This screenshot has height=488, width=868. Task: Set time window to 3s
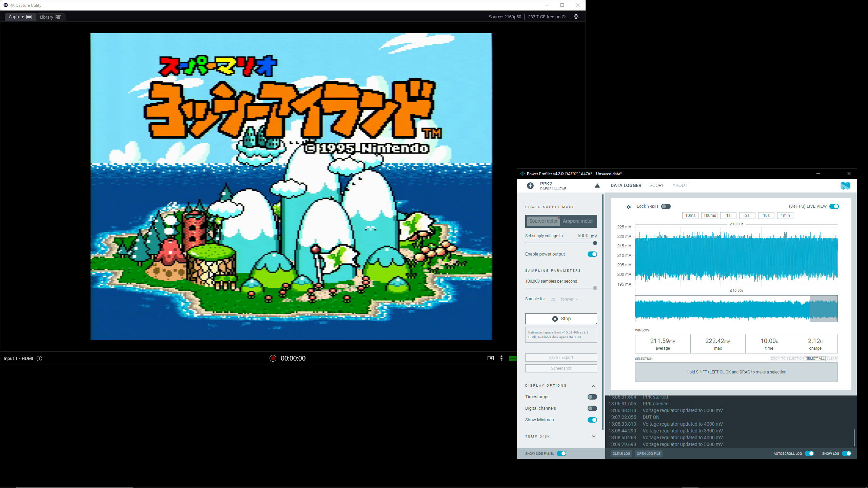tap(747, 216)
